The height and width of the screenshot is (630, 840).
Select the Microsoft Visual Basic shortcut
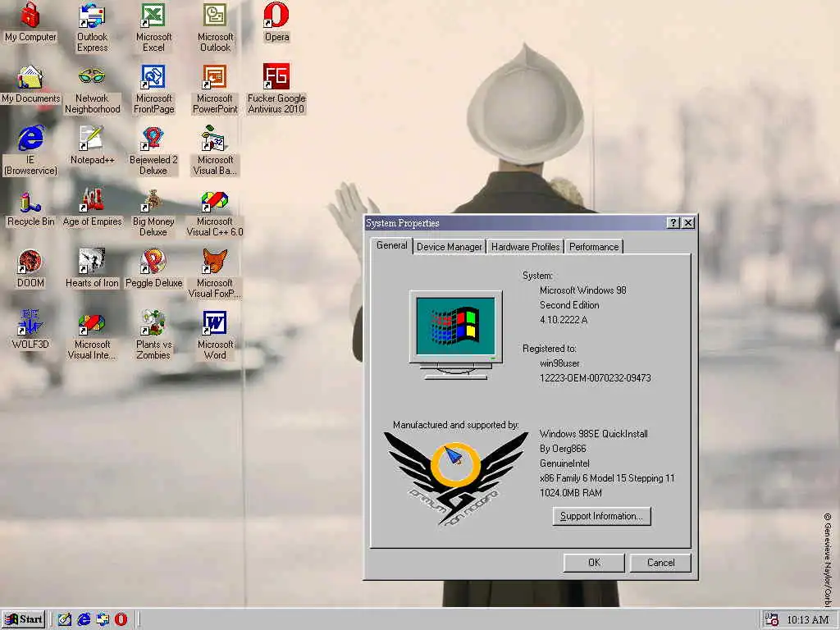215,151
